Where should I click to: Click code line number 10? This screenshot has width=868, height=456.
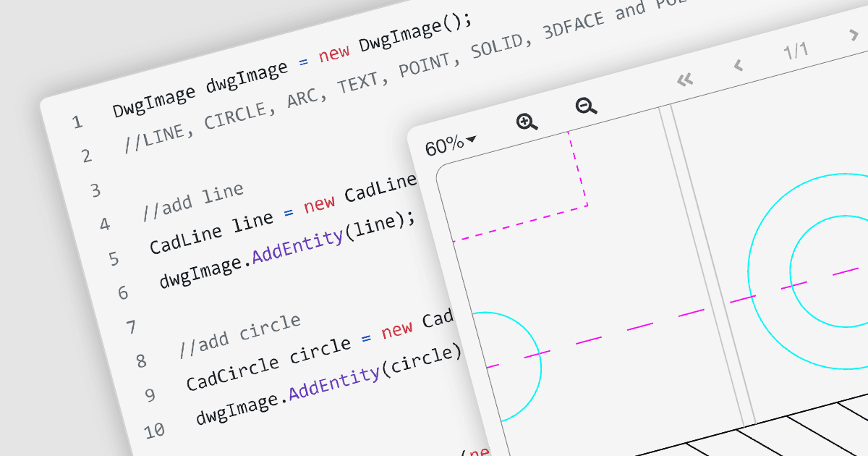(x=154, y=430)
